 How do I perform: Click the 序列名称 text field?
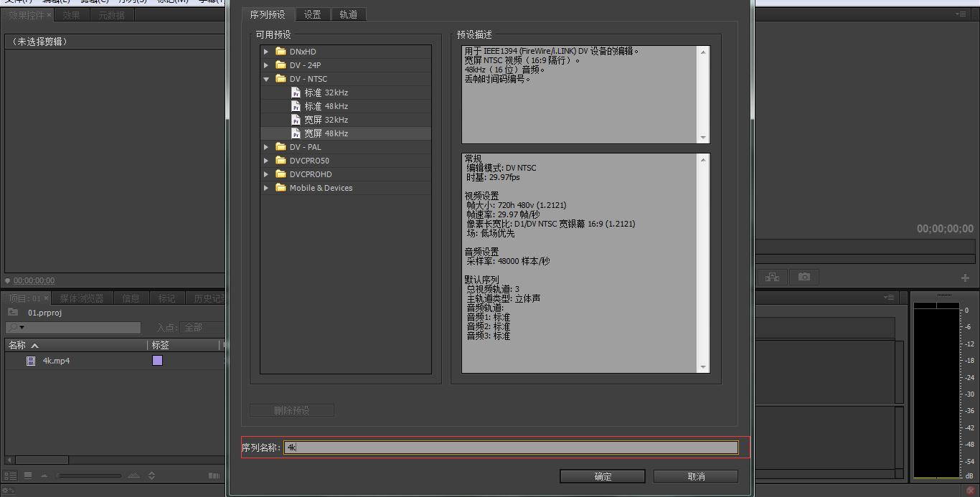click(511, 448)
